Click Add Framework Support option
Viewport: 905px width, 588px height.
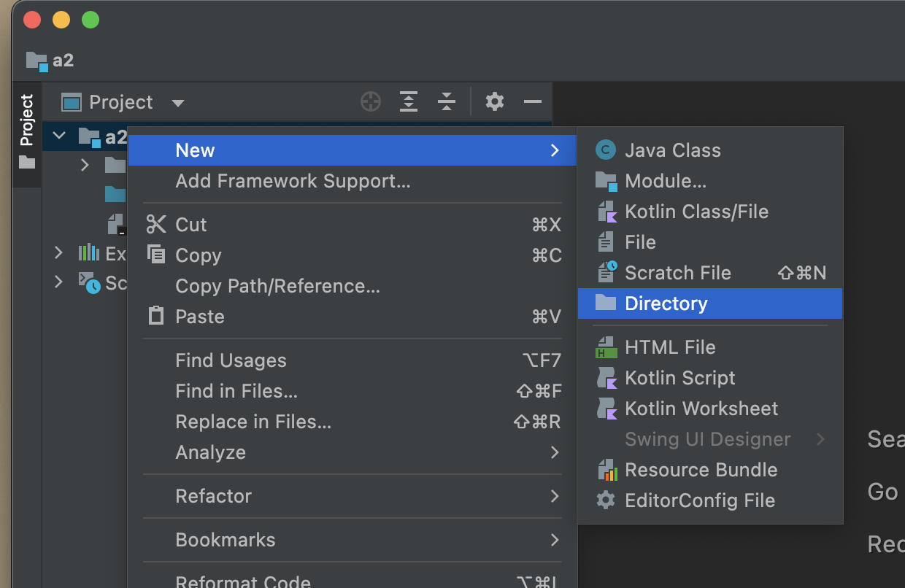pos(293,181)
